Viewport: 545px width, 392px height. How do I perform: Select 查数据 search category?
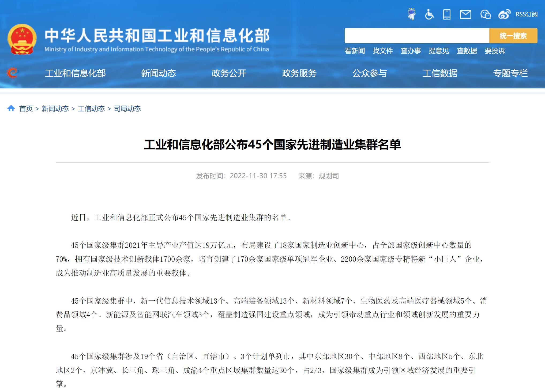pyautogui.click(x=467, y=51)
